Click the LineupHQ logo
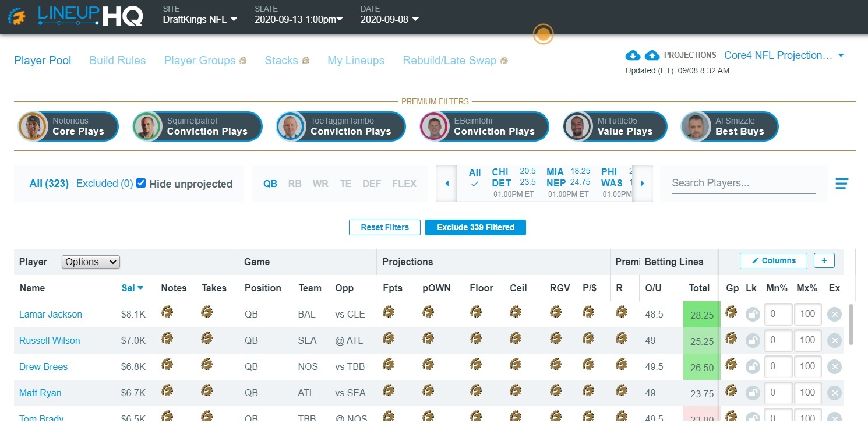 click(76, 16)
